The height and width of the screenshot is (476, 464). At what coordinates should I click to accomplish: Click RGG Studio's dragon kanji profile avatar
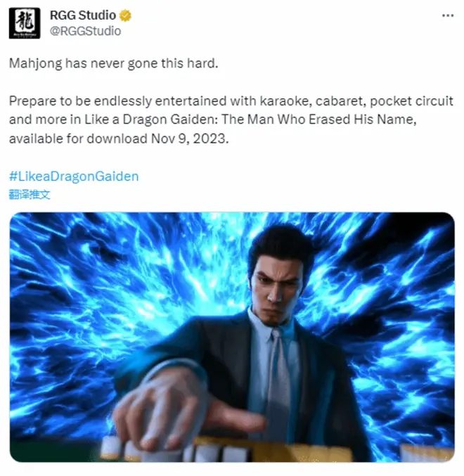click(25, 23)
